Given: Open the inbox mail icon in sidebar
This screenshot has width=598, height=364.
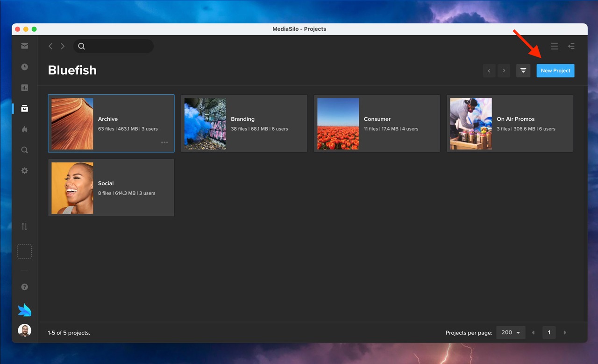Looking at the screenshot, I should (x=24, y=46).
